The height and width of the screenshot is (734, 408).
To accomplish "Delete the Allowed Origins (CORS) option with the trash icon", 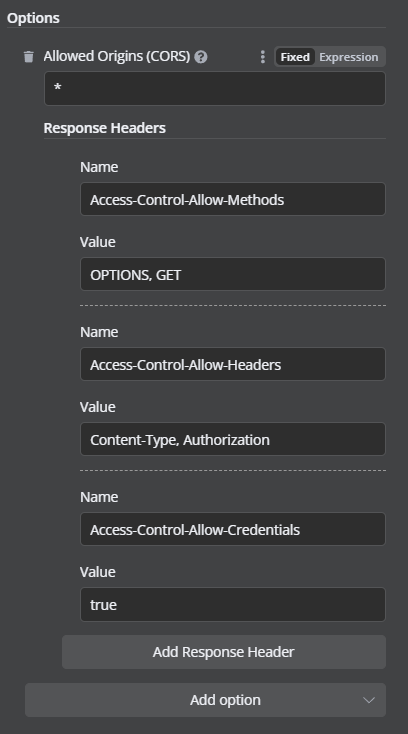I will (29, 57).
